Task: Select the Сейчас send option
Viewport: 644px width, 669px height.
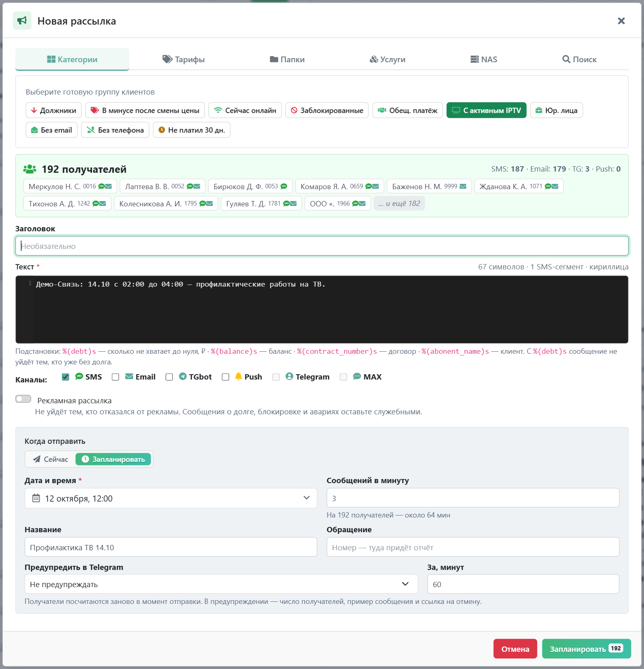Action: 51,459
